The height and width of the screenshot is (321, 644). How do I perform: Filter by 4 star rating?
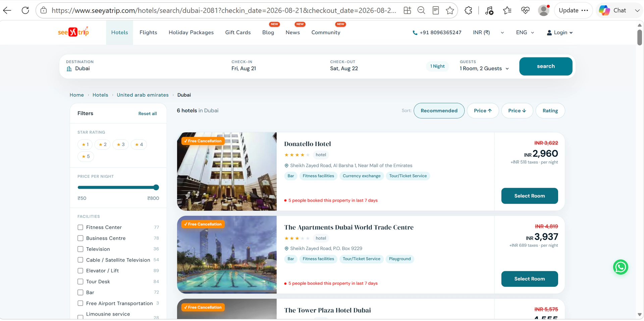coord(139,144)
